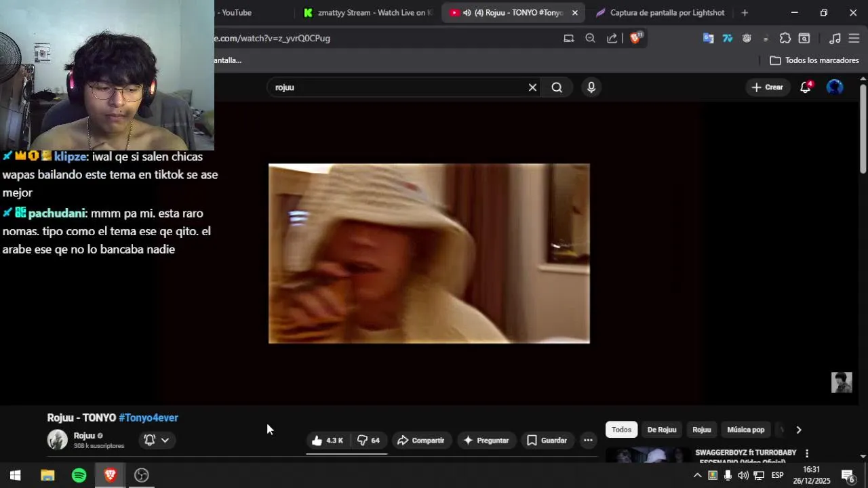The height and width of the screenshot is (488, 868).
Task: Click the install app icon in address bar
Action: pyautogui.click(x=569, y=39)
